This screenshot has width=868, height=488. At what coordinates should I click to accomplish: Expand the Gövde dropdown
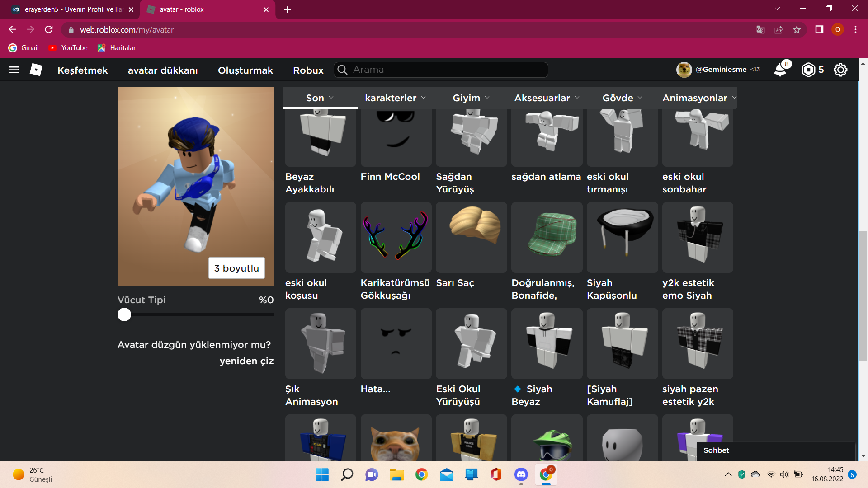[622, 98]
